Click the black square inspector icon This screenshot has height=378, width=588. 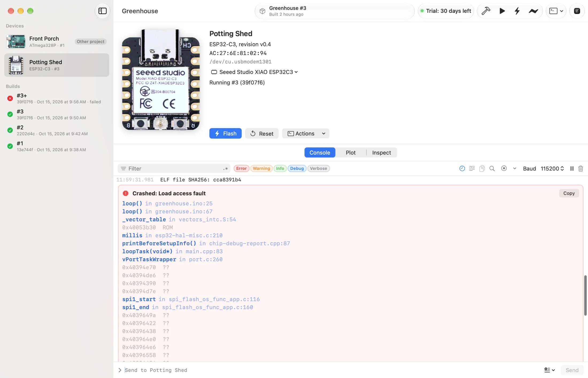point(577,11)
